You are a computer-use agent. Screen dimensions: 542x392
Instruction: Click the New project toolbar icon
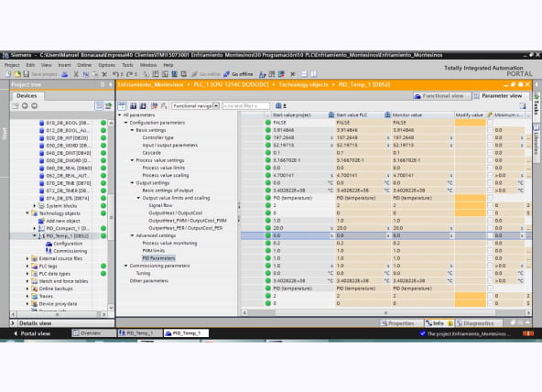tap(8, 74)
